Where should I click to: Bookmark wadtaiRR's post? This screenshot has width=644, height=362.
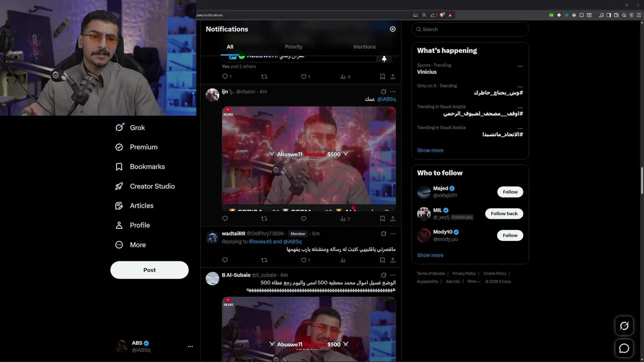[382, 260]
